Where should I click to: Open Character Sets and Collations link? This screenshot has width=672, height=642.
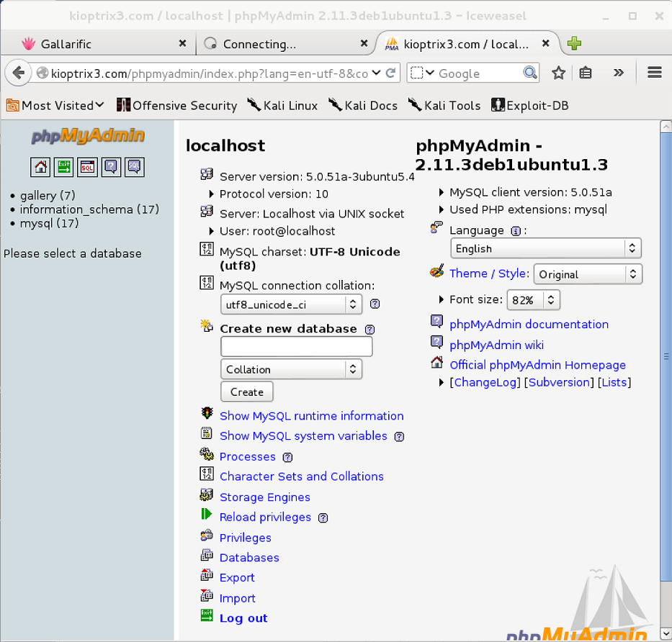[302, 476]
